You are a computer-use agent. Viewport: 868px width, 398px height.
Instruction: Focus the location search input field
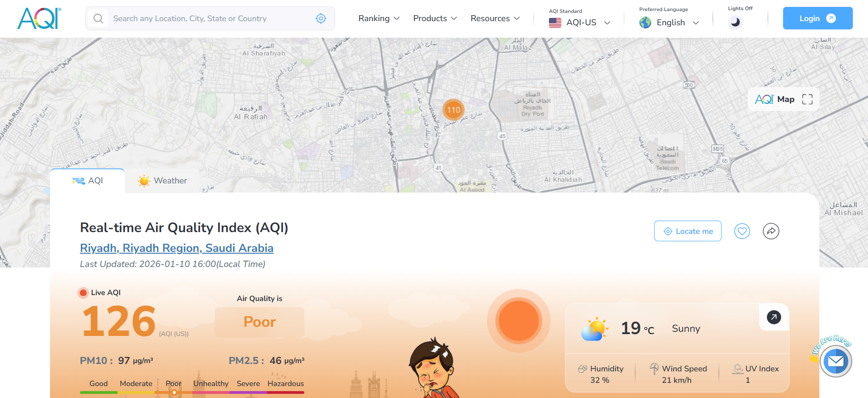[x=210, y=18]
